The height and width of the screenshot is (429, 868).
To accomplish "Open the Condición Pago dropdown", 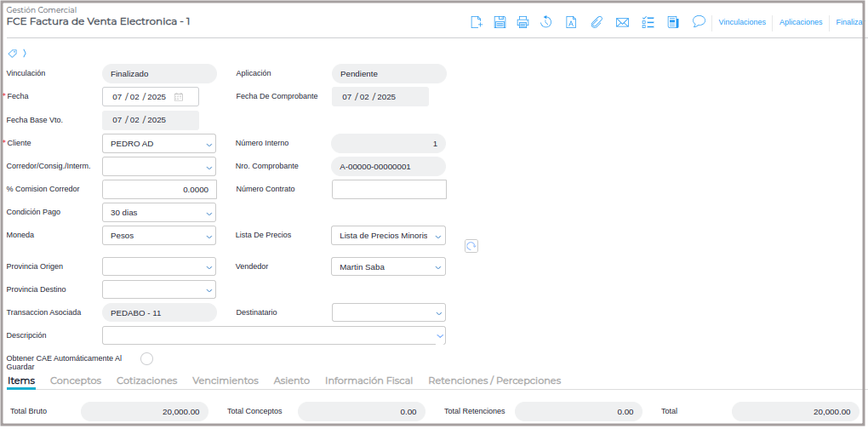I will click(209, 213).
